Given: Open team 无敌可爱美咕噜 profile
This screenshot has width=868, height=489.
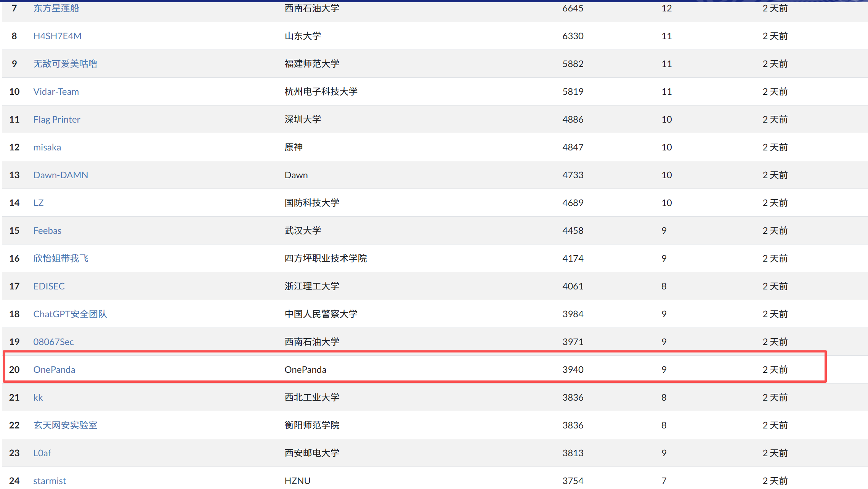Looking at the screenshot, I should (x=65, y=64).
